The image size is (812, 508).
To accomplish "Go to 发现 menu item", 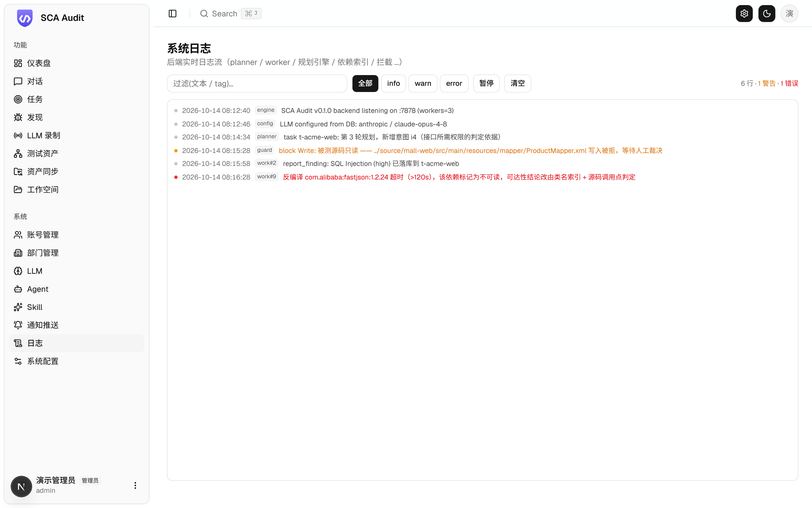I will tap(76, 117).
